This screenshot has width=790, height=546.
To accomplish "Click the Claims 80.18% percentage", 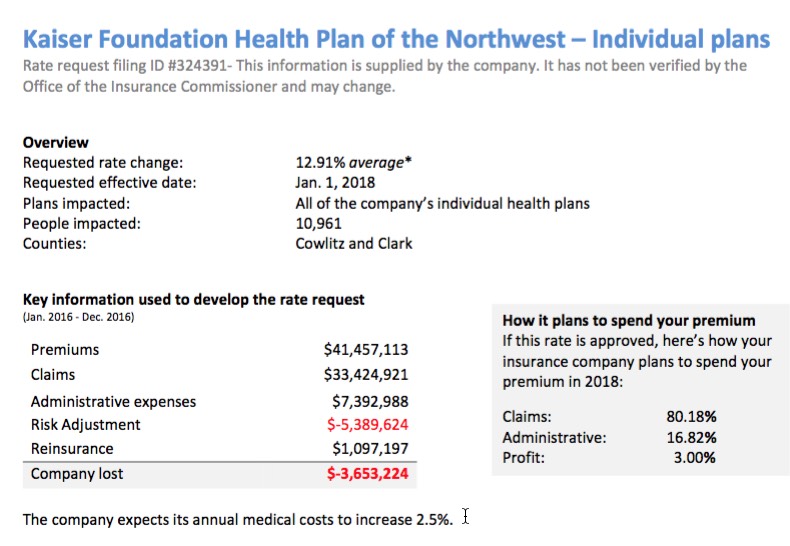I will (691, 417).
